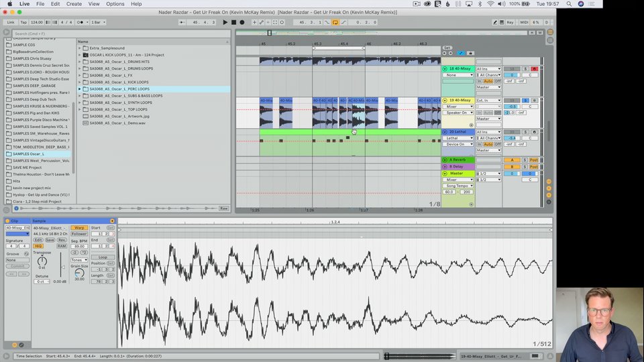Open the Edit menu
Screen dimensions: 644x362
pos(55,4)
